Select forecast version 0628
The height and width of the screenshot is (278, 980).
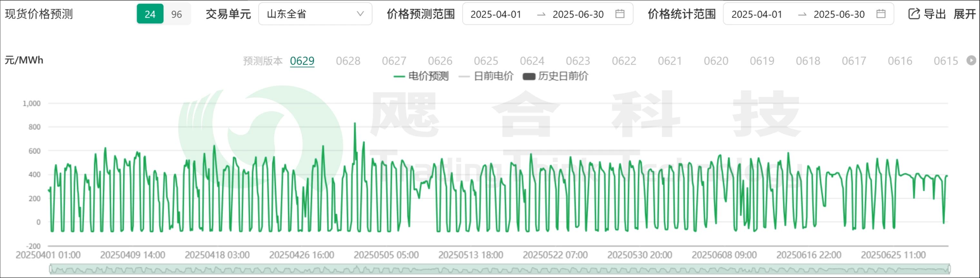pyautogui.click(x=348, y=61)
